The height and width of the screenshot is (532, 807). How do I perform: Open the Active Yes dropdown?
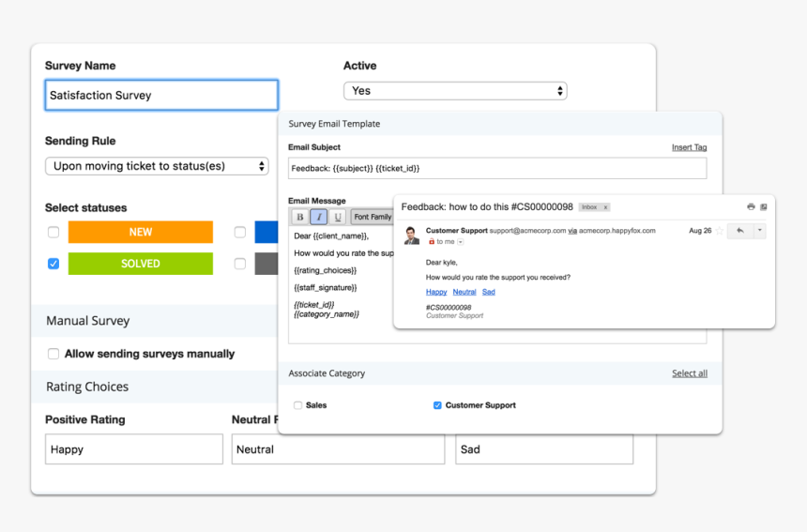coord(455,91)
